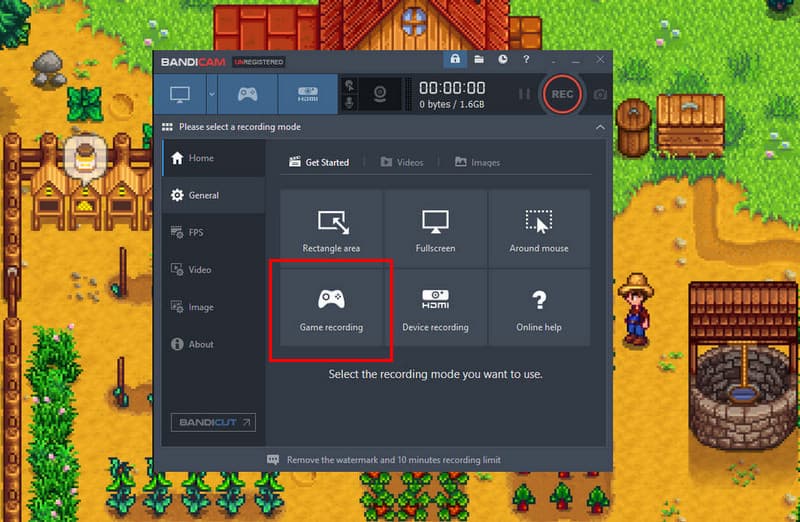Viewport: 800px width, 522px height.
Task: Toggle mouse cursor effect icon
Action: click(x=349, y=85)
